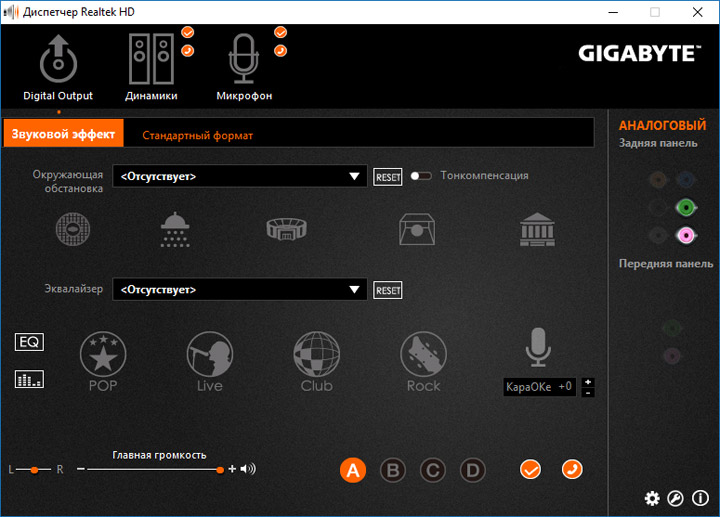Mute sound with the speaker icon
This screenshot has width=720, height=517.
[x=248, y=469]
